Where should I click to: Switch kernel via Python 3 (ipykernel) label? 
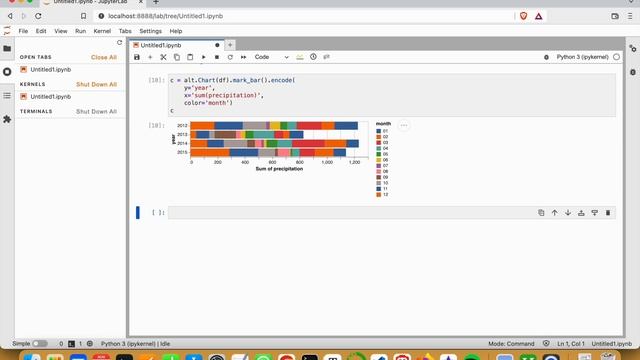582,57
